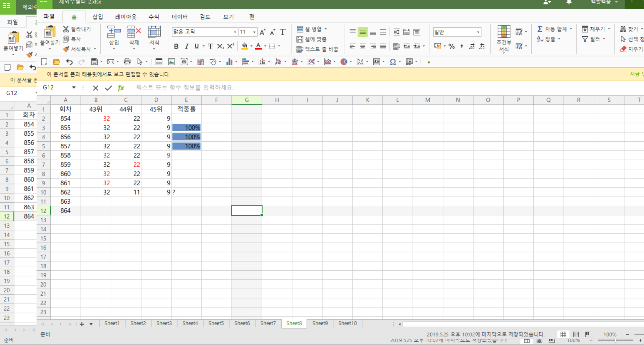Click the percent style icon
Screen dimensions: 644x345
pyautogui.click(x=452, y=47)
